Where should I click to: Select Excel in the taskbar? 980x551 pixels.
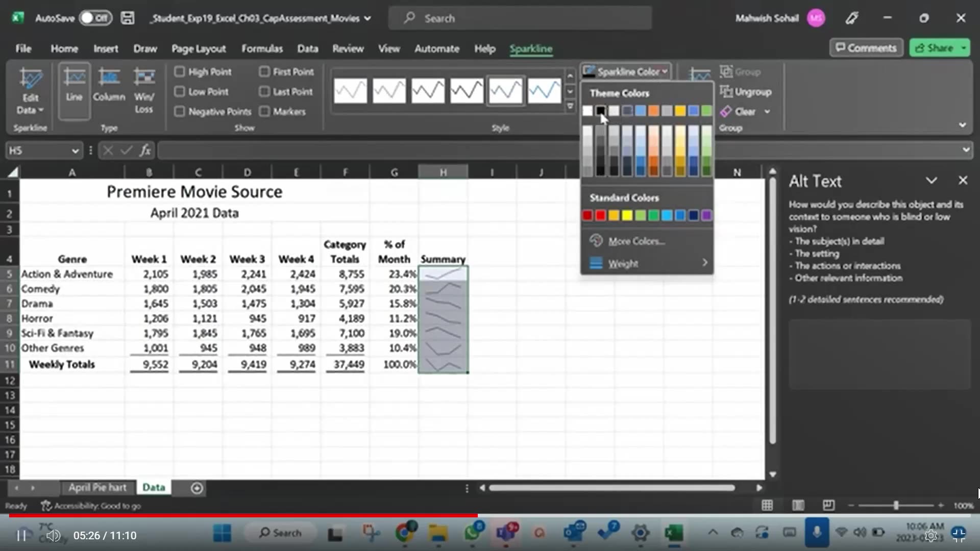click(674, 533)
